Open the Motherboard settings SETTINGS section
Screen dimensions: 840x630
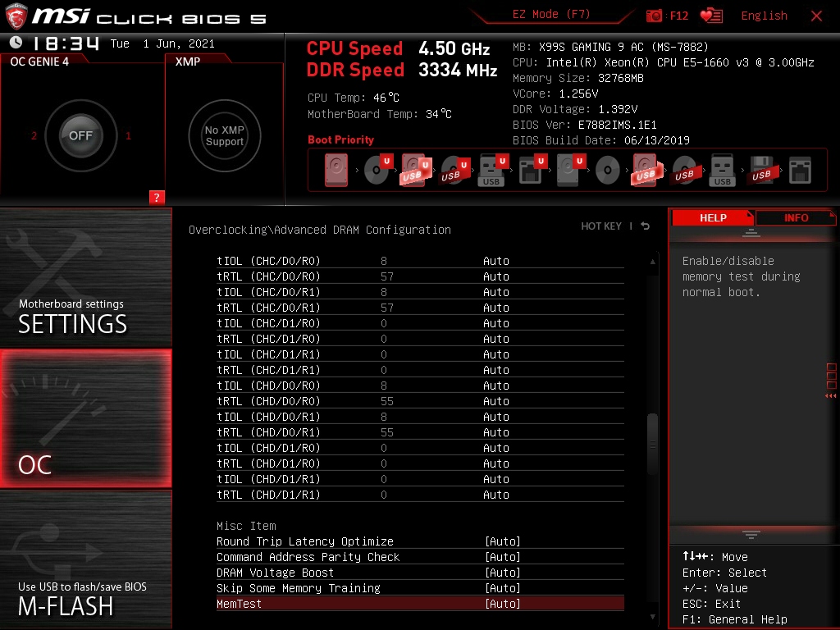pos(85,277)
